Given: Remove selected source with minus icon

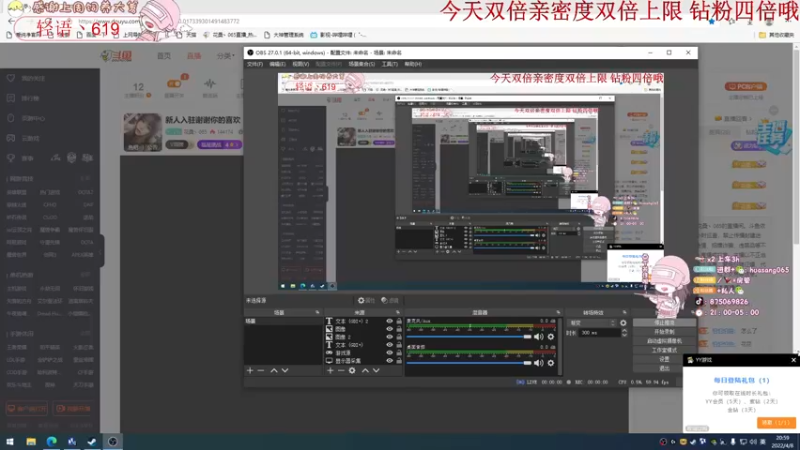Looking at the screenshot, I should coord(341,370).
